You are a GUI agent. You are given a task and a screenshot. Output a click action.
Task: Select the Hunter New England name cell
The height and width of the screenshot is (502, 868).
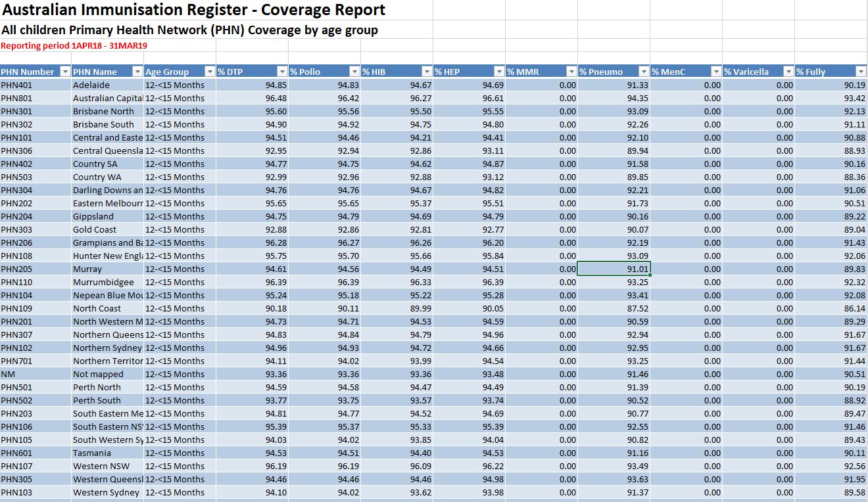[x=107, y=256]
